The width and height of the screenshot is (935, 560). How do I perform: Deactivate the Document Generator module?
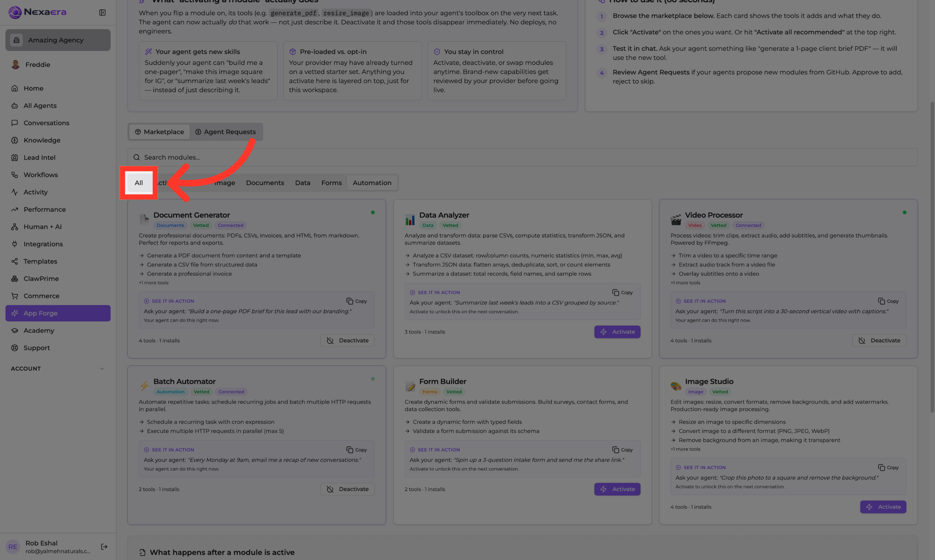tap(347, 340)
